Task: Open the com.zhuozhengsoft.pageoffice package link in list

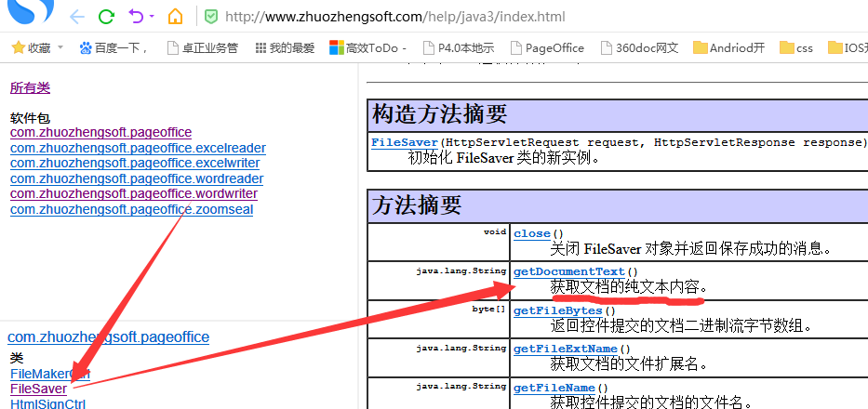Action: [x=100, y=132]
